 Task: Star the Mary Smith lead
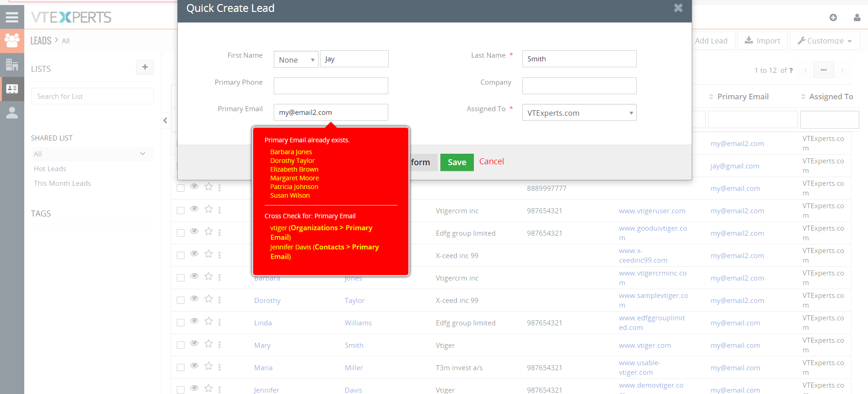tap(208, 344)
